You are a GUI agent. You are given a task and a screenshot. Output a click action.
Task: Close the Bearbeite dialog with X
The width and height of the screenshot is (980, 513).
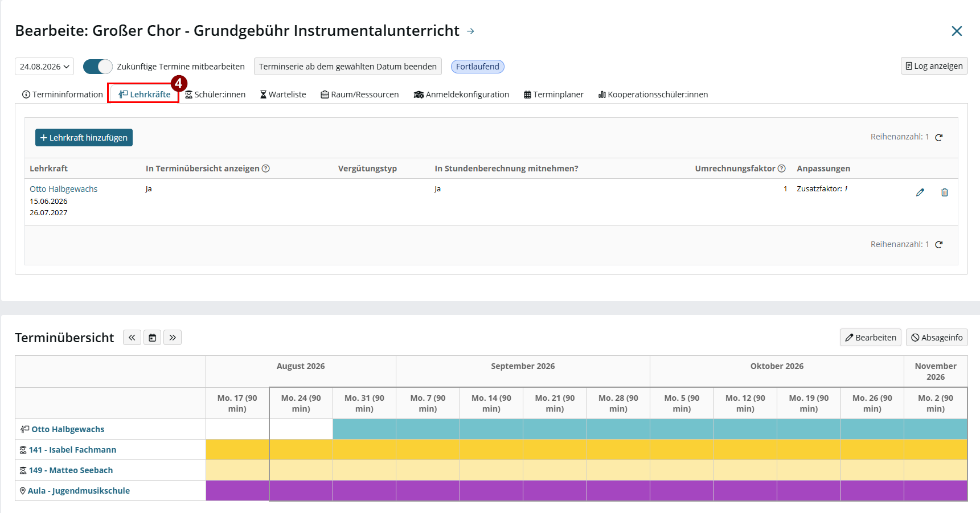coord(957,31)
